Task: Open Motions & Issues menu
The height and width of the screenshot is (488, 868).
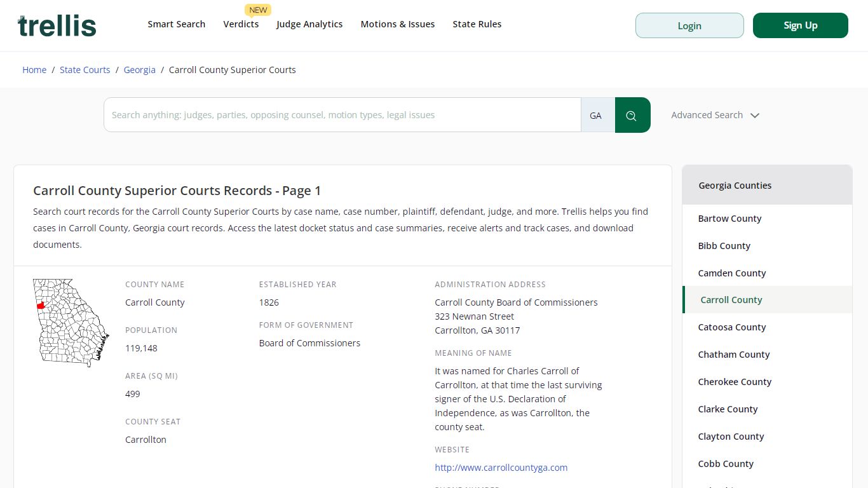Action: 398,24
